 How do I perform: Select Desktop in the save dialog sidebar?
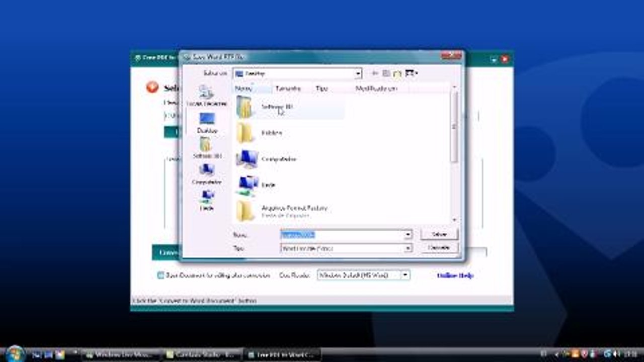(207, 123)
